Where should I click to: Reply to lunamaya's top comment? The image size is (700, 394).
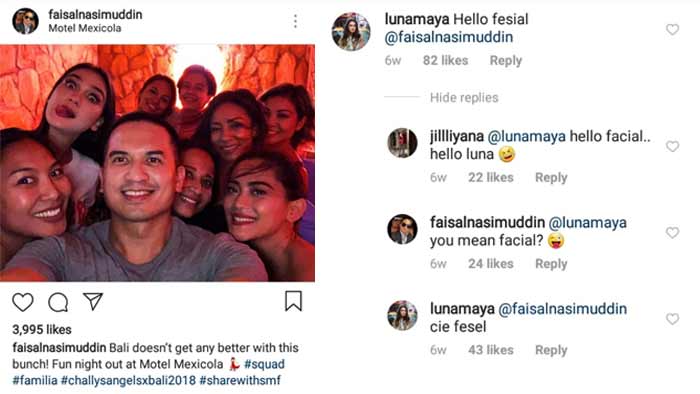click(505, 60)
